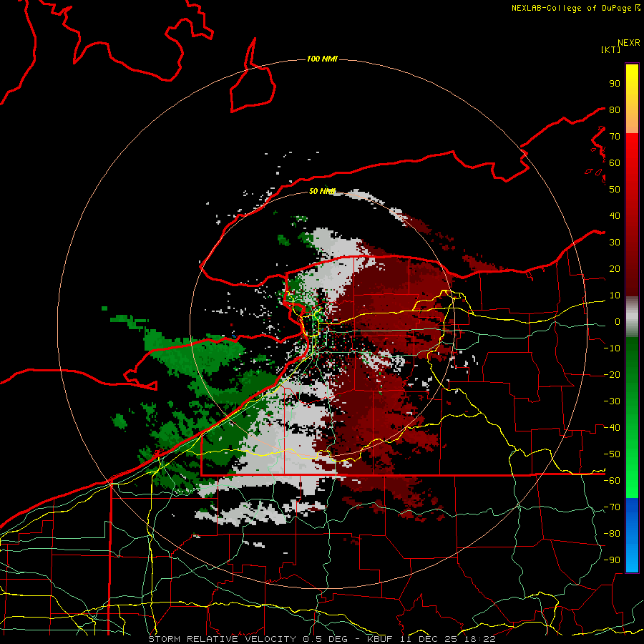This screenshot has width=644, height=644.
Task: Click the Storm Relative Velocity caption at the bottom
Action: tap(322, 639)
